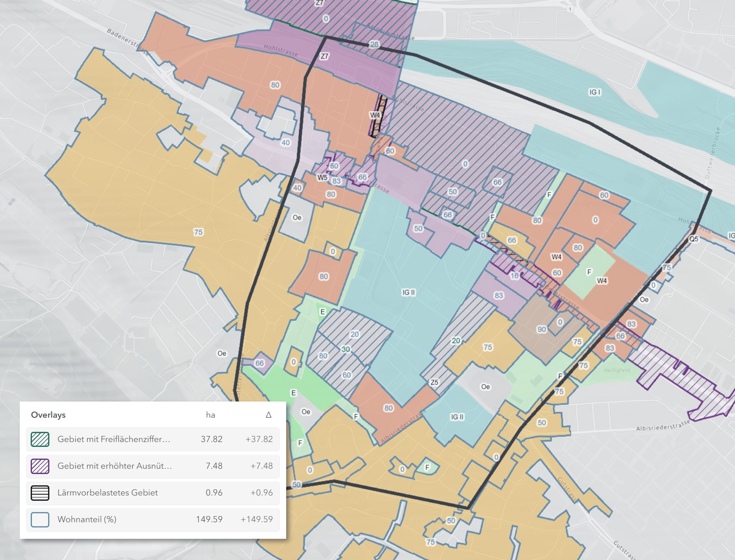Click the blue outlined Wohnanteil legend icon
This screenshot has height=560, width=735.
pos(40,519)
